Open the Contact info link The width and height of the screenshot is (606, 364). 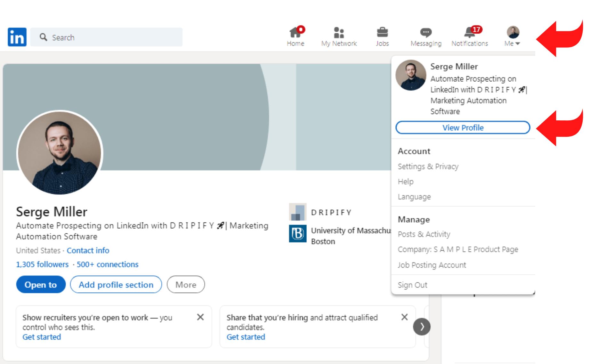click(x=88, y=250)
